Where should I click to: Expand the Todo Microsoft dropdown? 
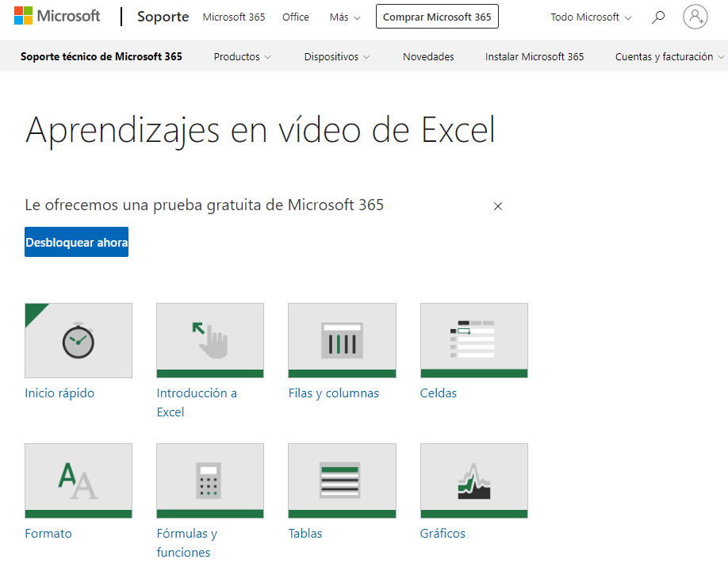coord(591,17)
